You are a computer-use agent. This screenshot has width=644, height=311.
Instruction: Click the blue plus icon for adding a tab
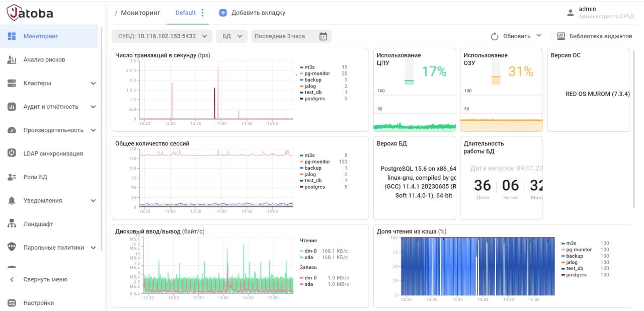coord(223,13)
